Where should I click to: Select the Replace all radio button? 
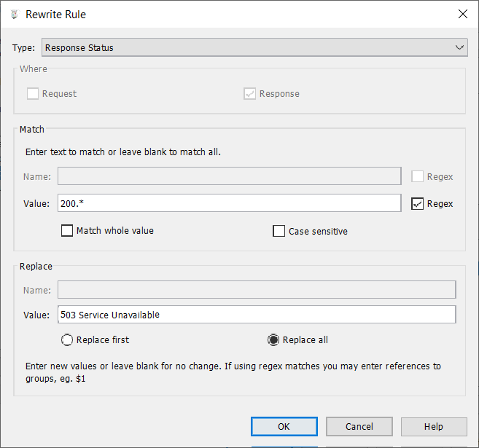(x=274, y=339)
